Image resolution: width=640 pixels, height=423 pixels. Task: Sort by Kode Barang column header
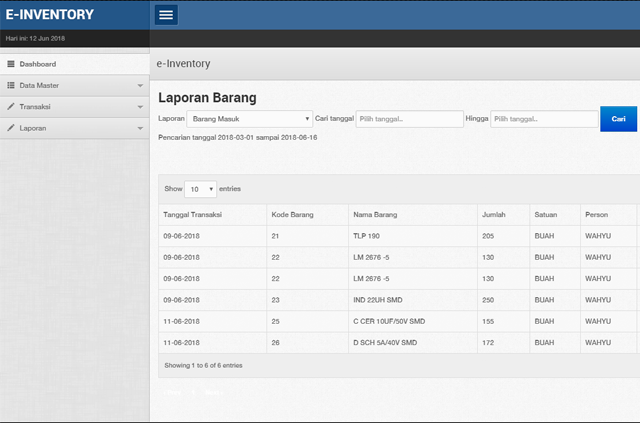(291, 215)
